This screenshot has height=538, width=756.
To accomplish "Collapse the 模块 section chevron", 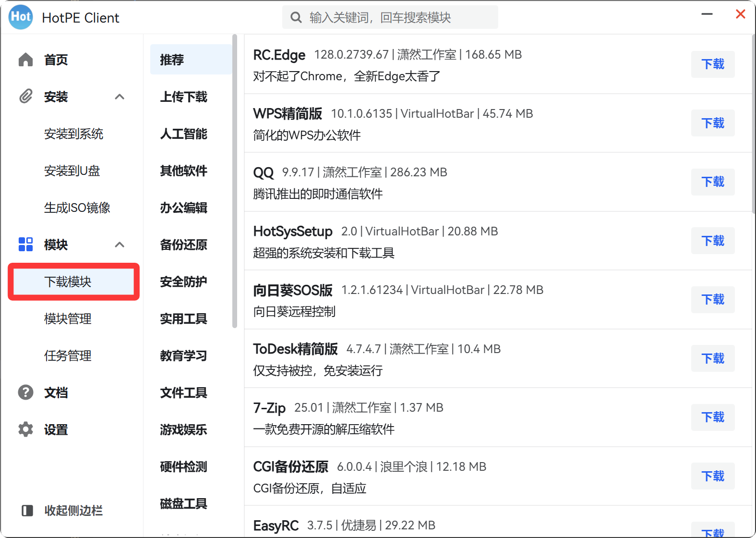I will (x=120, y=245).
